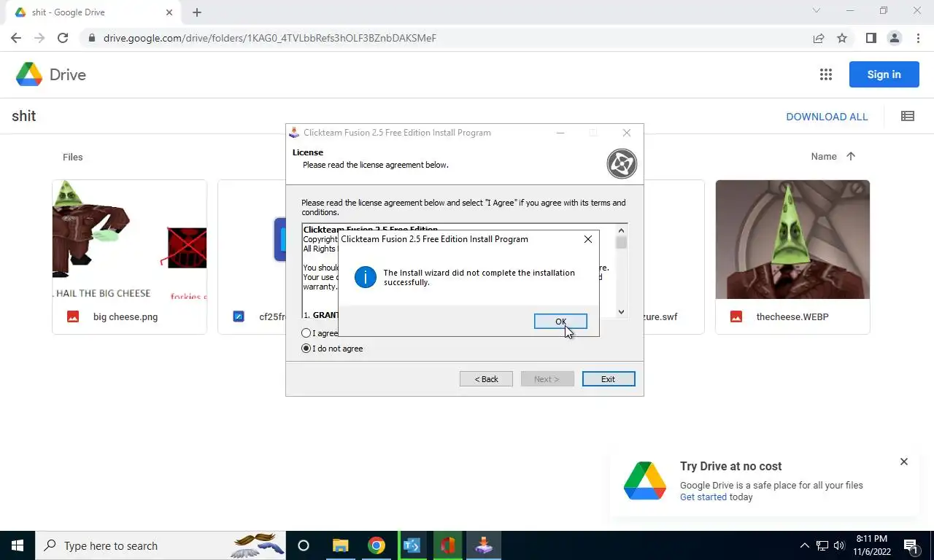Image resolution: width=934 pixels, height=560 pixels.
Task: Close the "shit - Google Drive" tab
Action: pyautogui.click(x=169, y=12)
